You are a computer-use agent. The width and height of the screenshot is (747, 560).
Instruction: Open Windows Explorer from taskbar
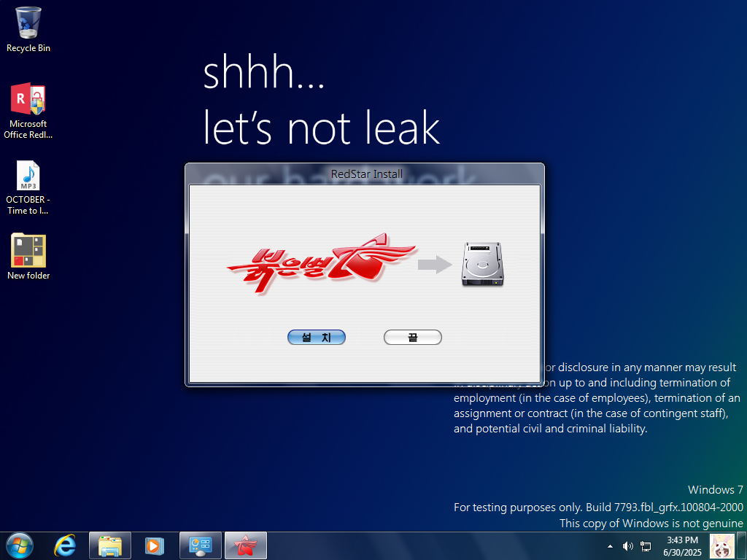[x=110, y=545]
